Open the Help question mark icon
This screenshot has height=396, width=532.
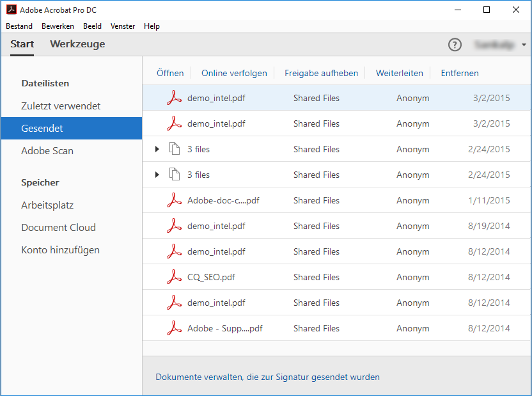(x=455, y=45)
